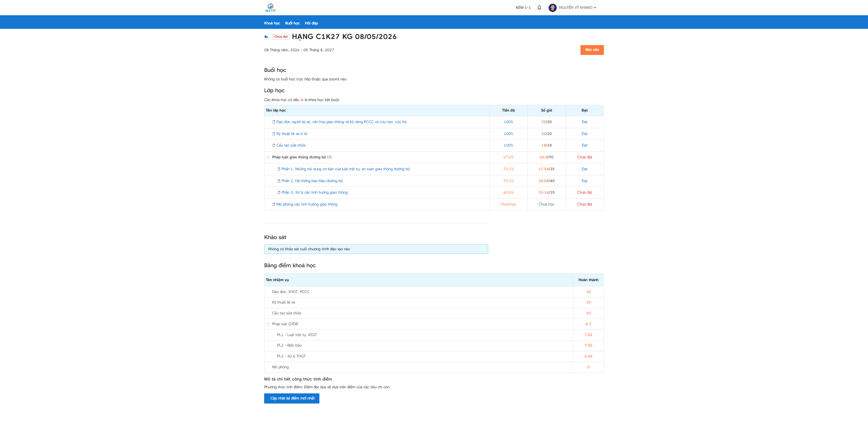Open Phần 3 Xử lý các tình huống giao thông
The width and height of the screenshot is (868, 431).
[314, 192]
